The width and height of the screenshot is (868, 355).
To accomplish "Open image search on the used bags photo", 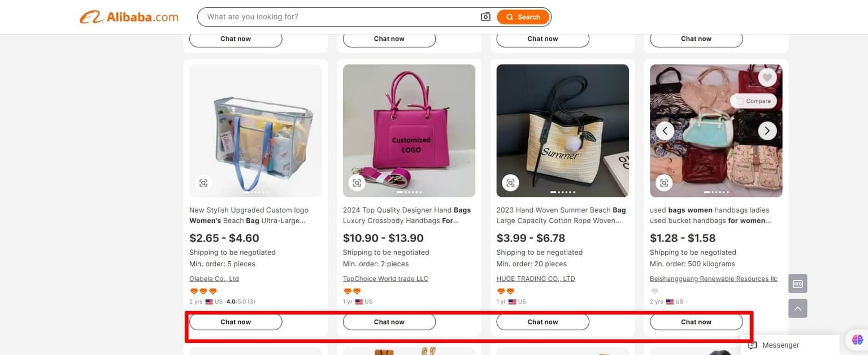I will [x=663, y=183].
